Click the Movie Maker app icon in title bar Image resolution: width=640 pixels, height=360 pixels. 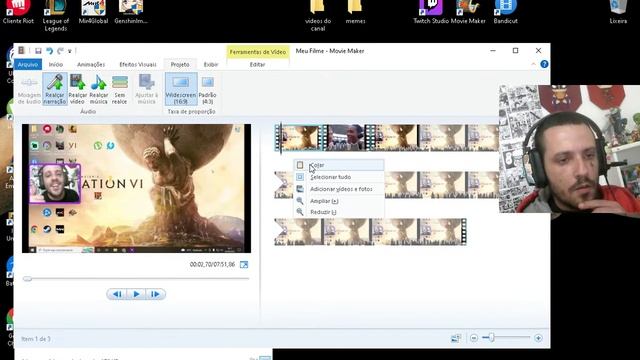coord(21,51)
